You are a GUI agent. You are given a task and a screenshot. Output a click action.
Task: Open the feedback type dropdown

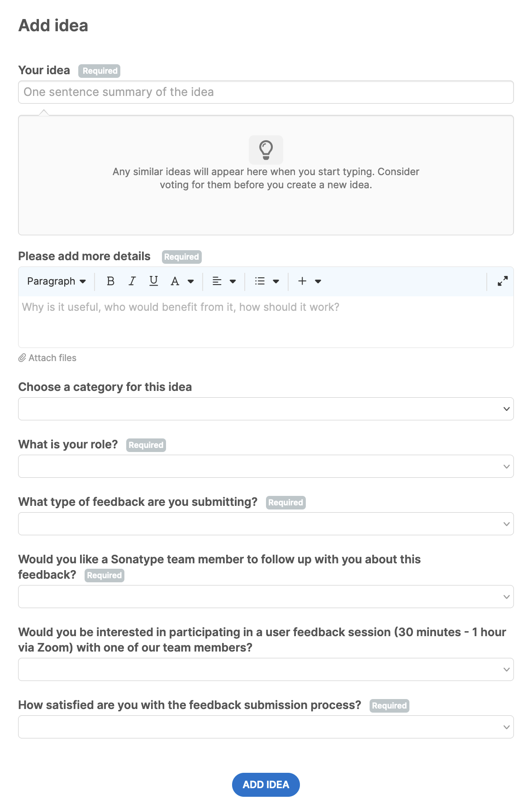point(266,524)
